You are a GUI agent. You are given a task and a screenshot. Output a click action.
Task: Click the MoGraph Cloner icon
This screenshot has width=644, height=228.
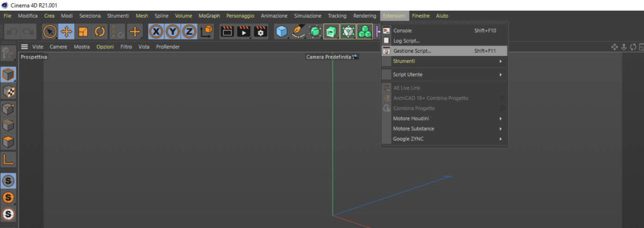pos(348,31)
